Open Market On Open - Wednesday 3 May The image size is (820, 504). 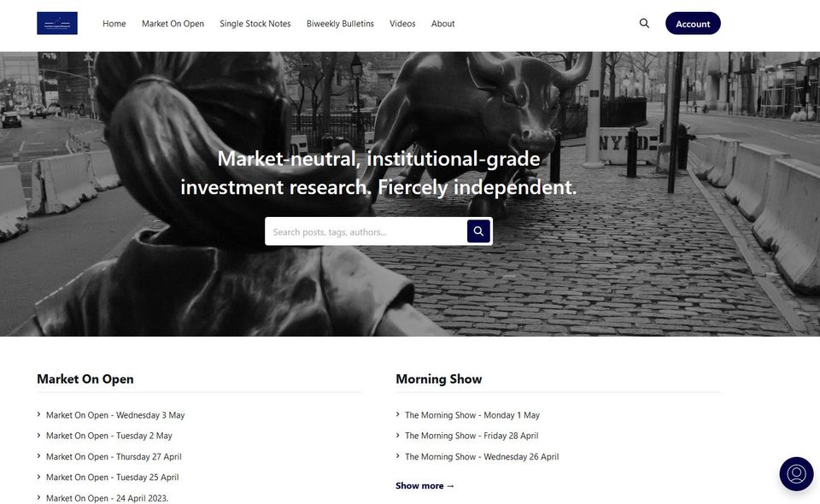(x=115, y=415)
